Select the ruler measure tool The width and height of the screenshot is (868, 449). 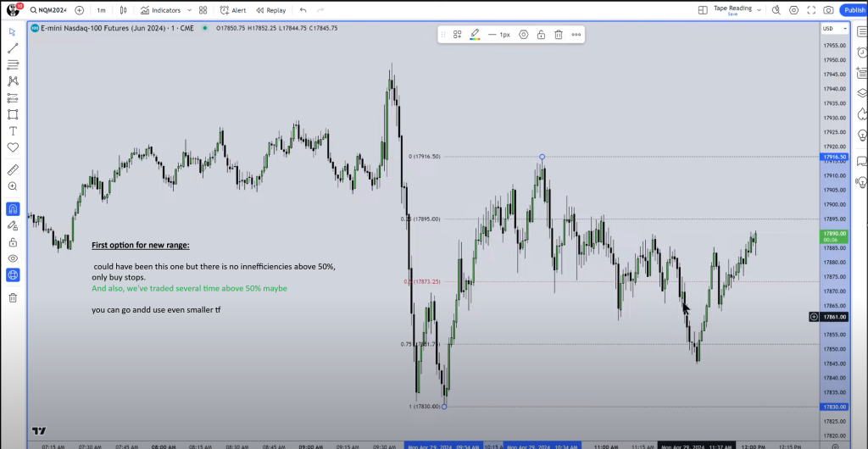[13, 169]
